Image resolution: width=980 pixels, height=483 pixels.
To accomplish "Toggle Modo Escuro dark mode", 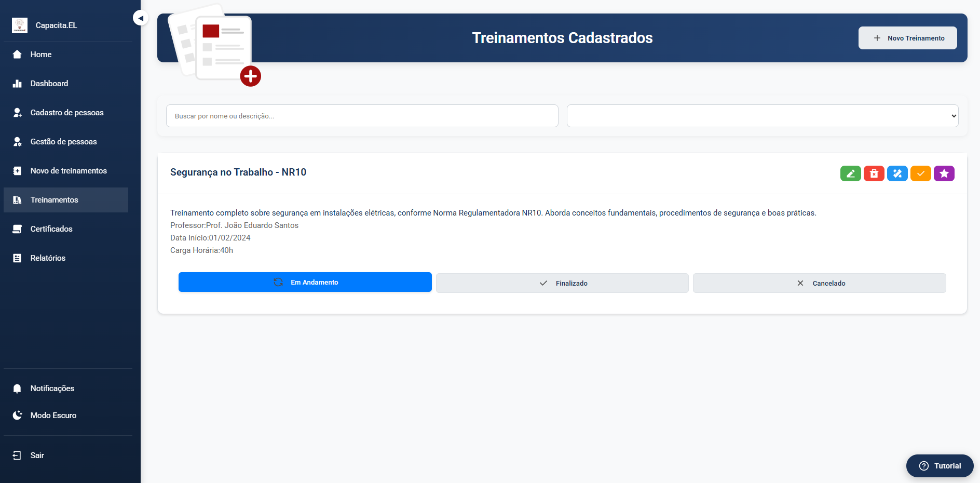I will [x=66, y=415].
